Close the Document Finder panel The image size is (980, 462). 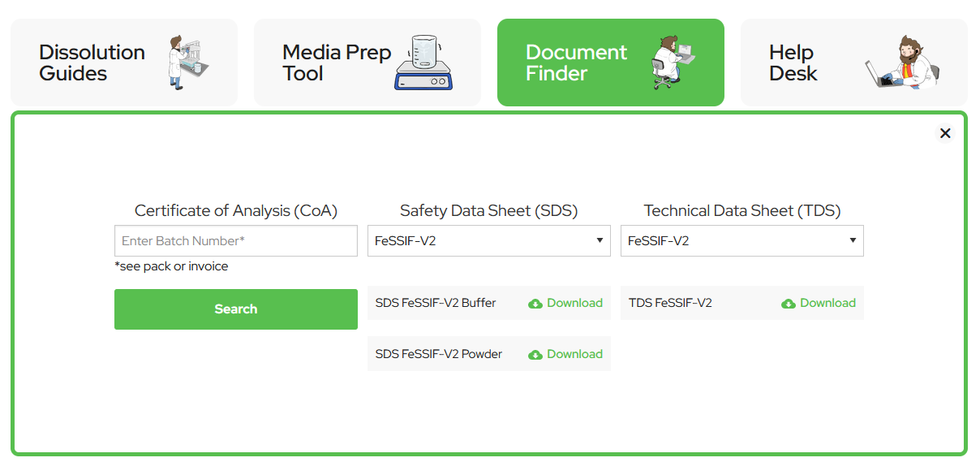coord(945,133)
